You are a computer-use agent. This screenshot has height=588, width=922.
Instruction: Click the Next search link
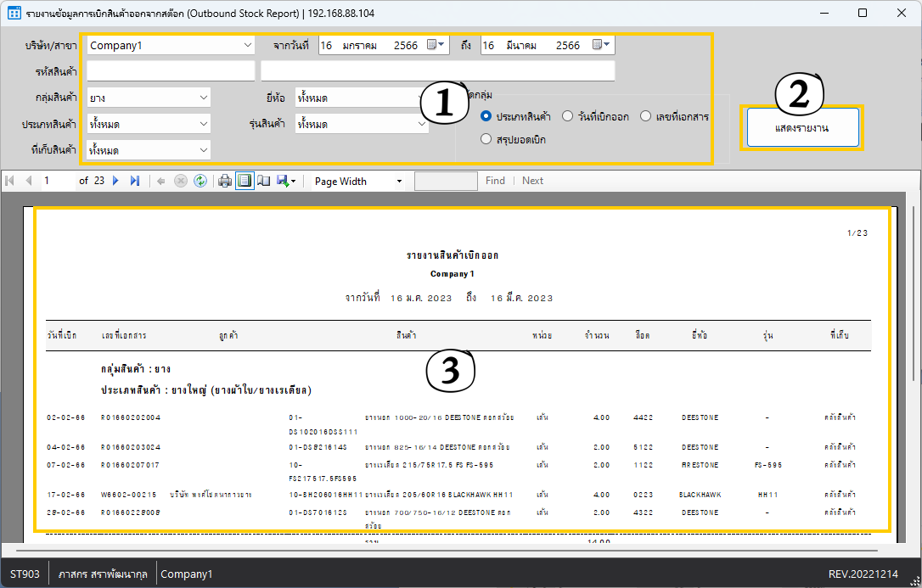coord(532,181)
